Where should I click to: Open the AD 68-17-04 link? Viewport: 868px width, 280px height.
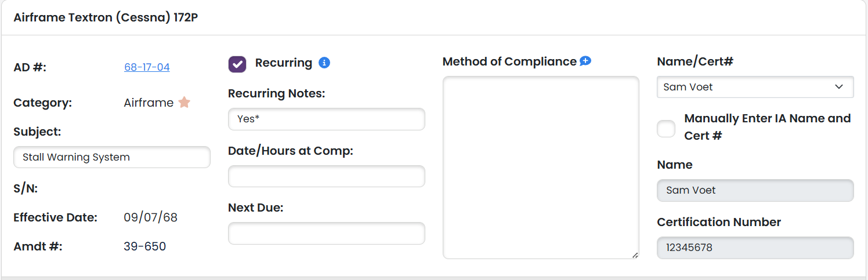pyautogui.click(x=147, y=67)
